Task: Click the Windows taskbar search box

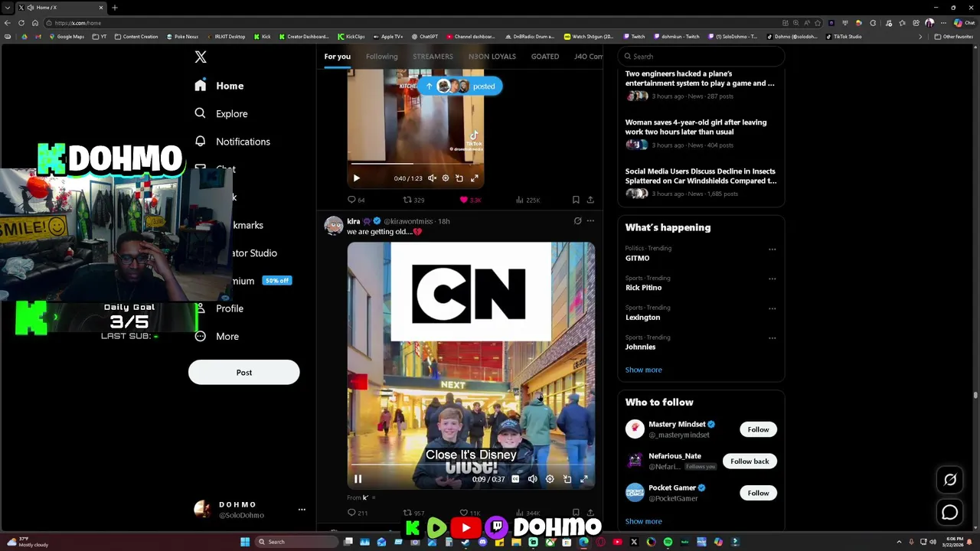Action: [297, 542]
